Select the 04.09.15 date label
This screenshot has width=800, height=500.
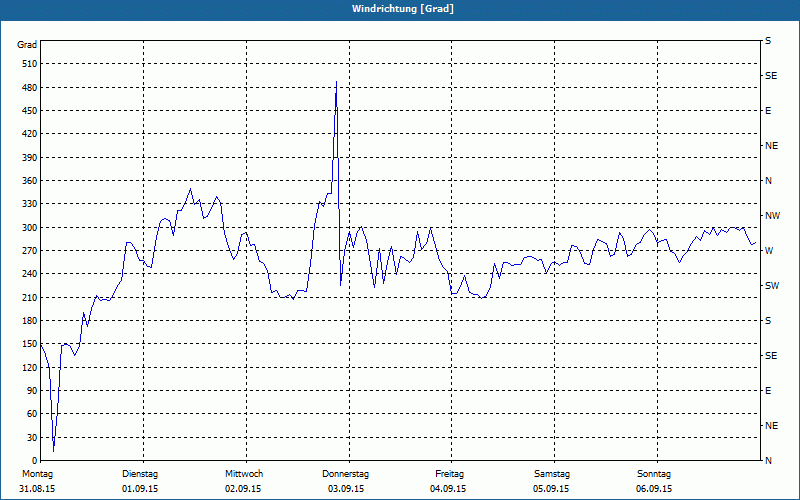[448, 489]
